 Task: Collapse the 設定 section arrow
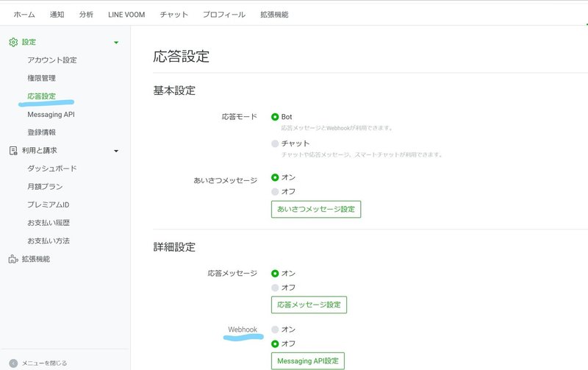click(x=116, y=43)
